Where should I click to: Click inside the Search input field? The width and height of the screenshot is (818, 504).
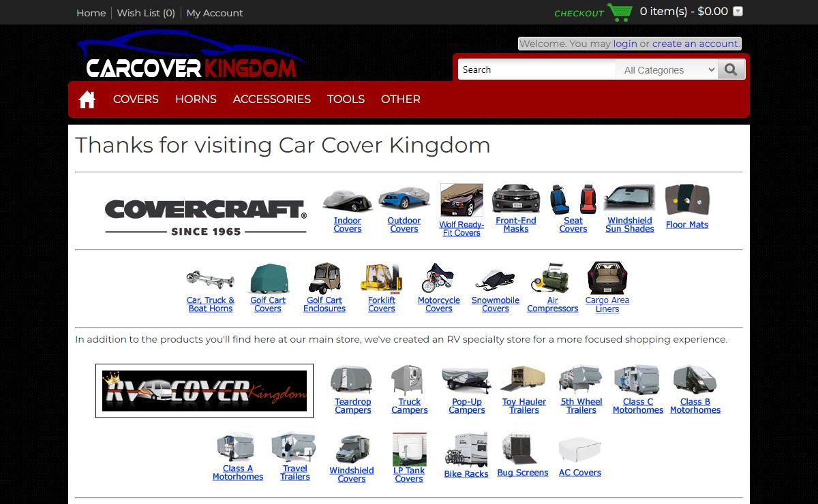537,69
